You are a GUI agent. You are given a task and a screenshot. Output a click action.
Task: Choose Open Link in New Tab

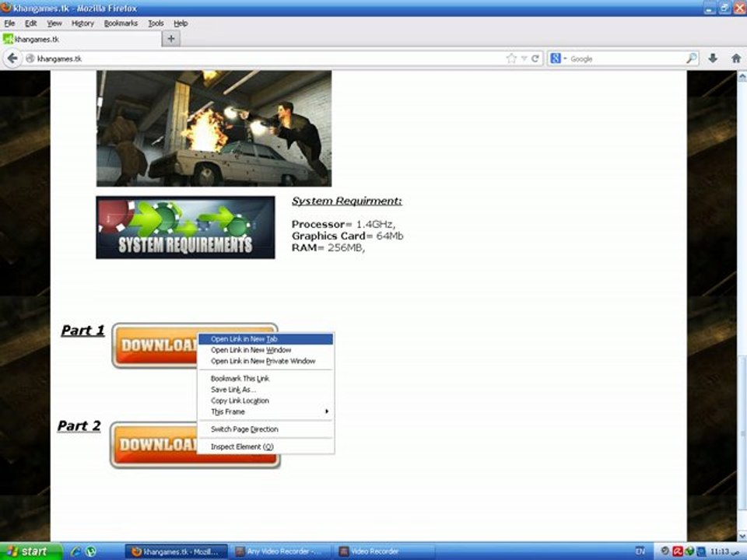point(266,339)
